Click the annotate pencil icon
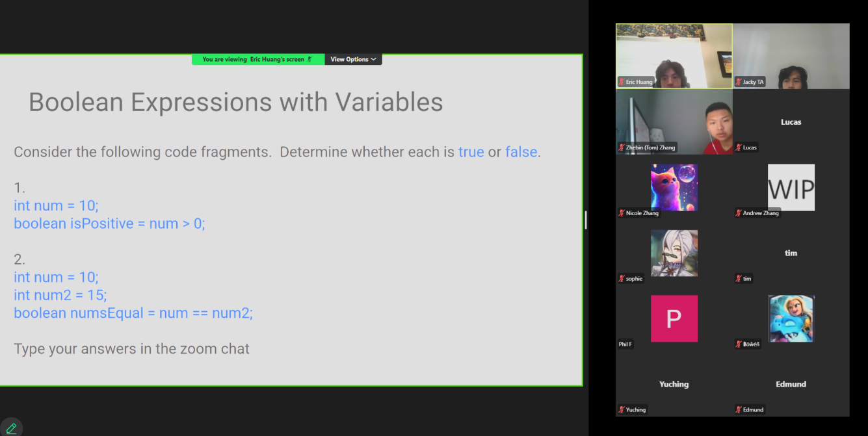Screen dimensions: 868x436 pos(11,428)
